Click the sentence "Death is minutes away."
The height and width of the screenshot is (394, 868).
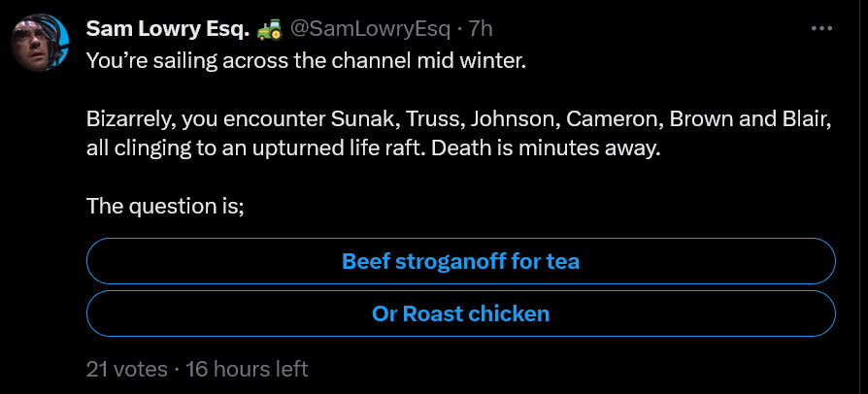[557, 150]
